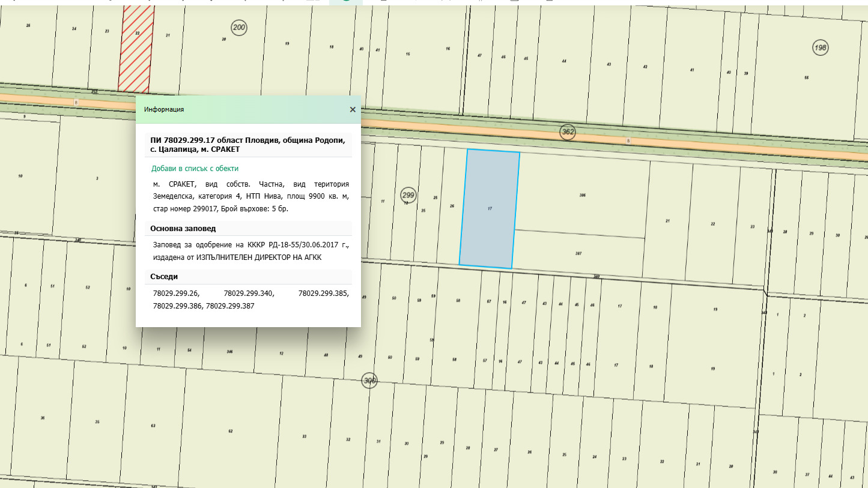Image resolution: width=868 pixels, height=488 pixels.
Task: Select parcel 63 in the bottom row
Action: point(153,426)
